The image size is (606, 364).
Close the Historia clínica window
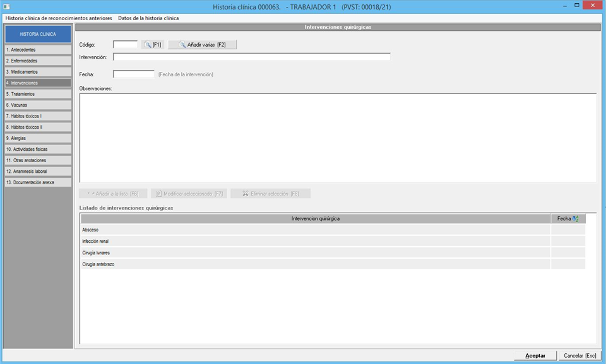(593, 6)
